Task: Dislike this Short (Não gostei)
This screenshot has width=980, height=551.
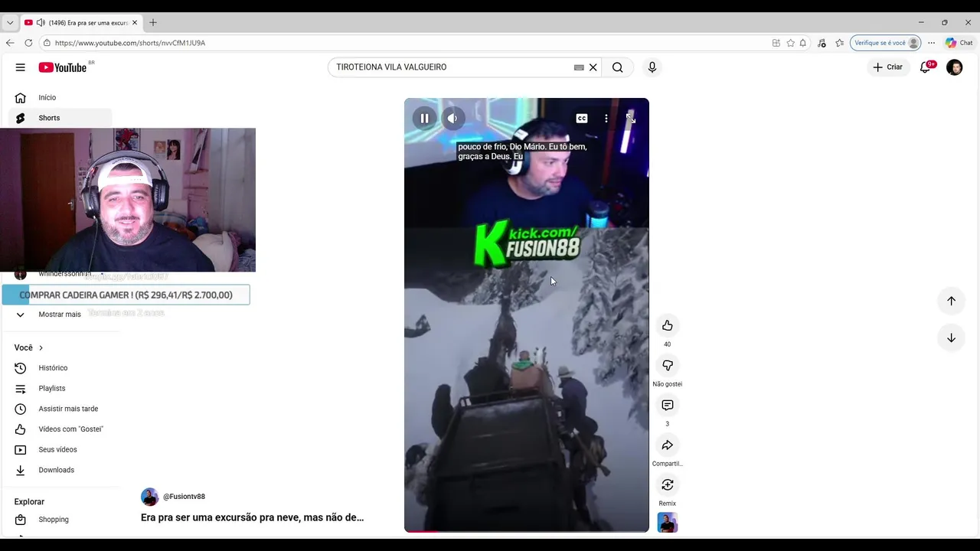Action: [668, 366]
